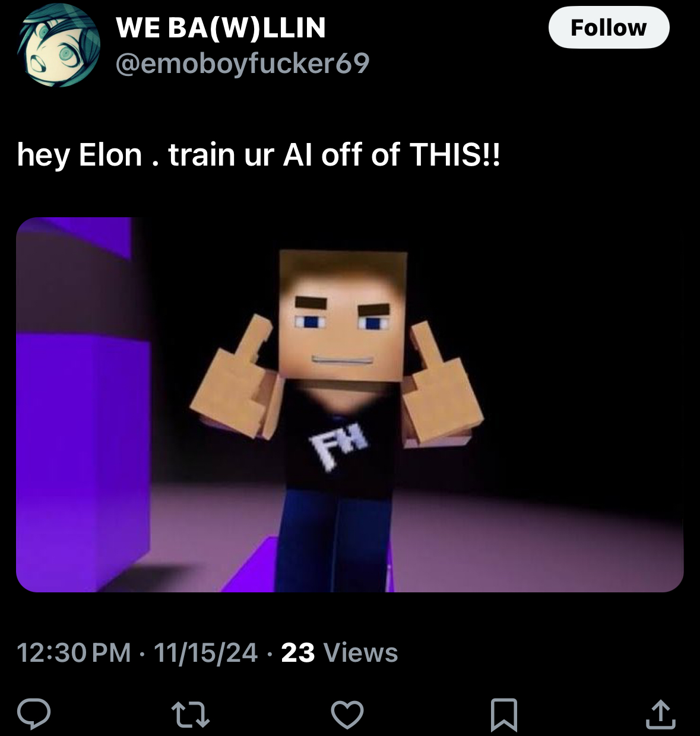The height and width of the screenshot is (736, 700).
Task: Click the word Elon in the post text
Action: 110,154
